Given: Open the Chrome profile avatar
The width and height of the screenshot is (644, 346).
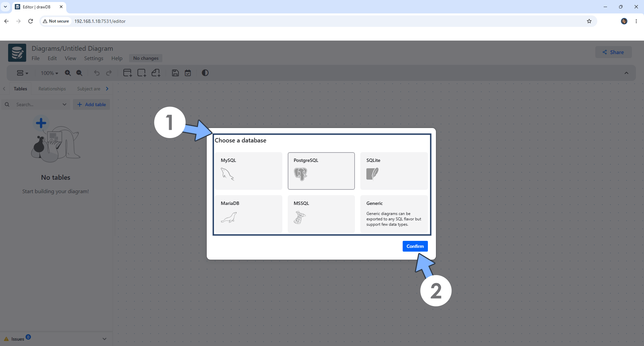Looking at the screenshot, I should click(x=624, y=21).
